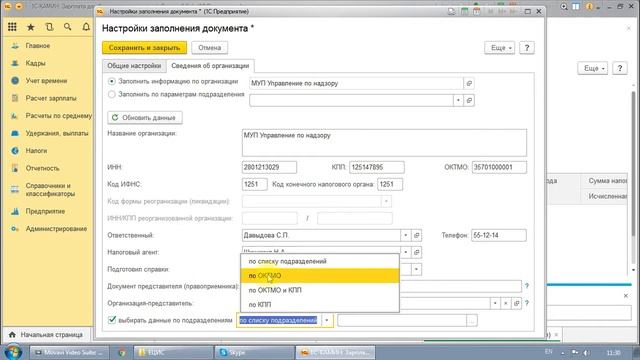Open Windows Start button

click(x=13, y=352)
